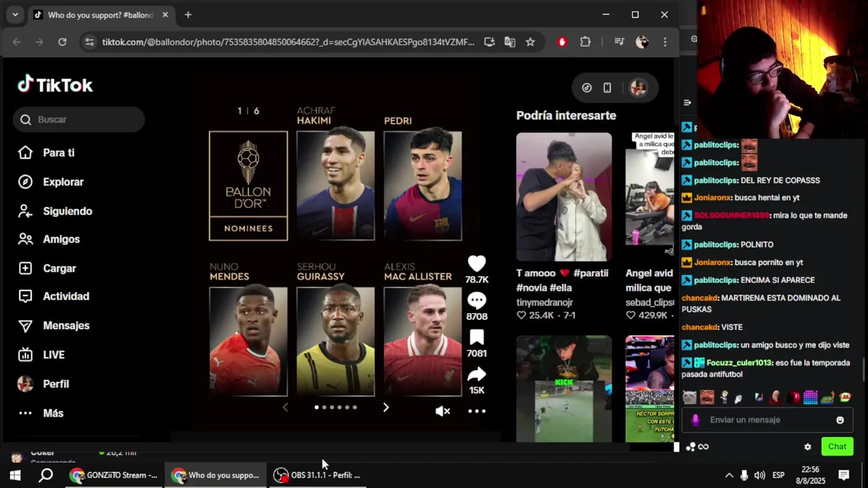Open chat settings gear

808,447
